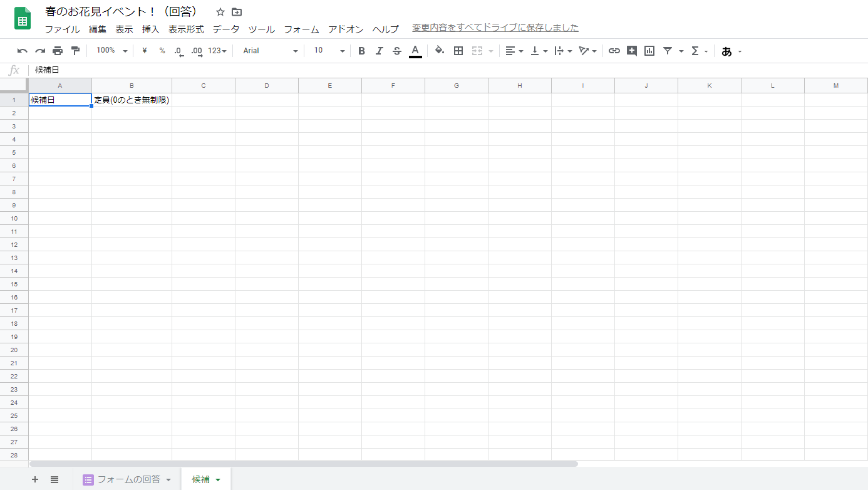
Task: Redo the last action
Action: 40,51
